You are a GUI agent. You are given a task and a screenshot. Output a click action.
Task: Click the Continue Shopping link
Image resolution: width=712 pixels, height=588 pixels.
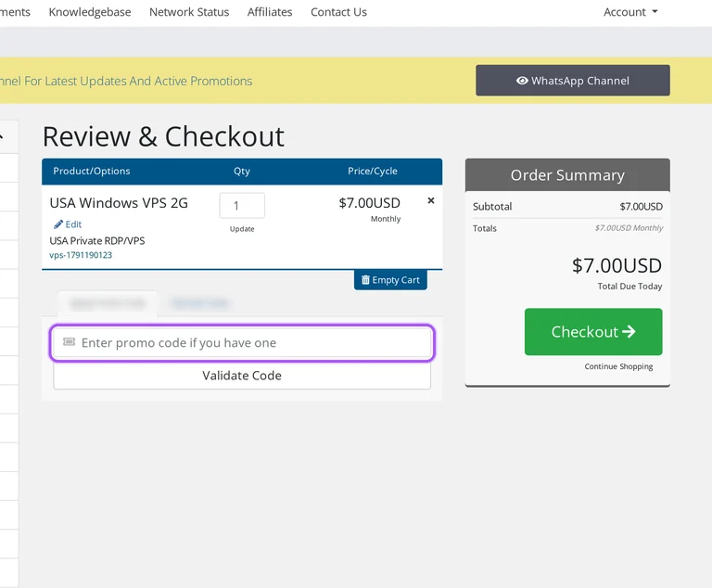click(618, 366)
